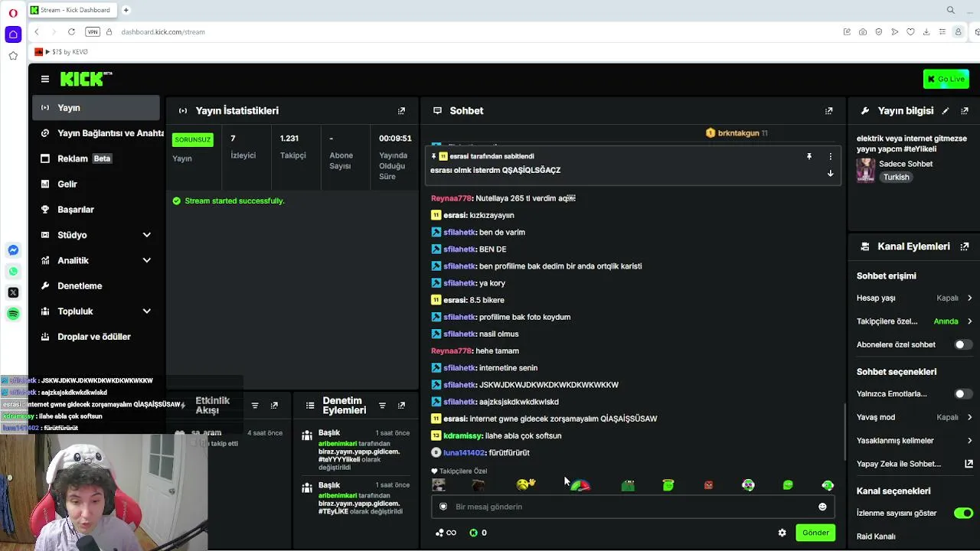Expand pinned message down arrow
Image resolution: width=980 pixels, height=551 pixels.
[830, 174]
